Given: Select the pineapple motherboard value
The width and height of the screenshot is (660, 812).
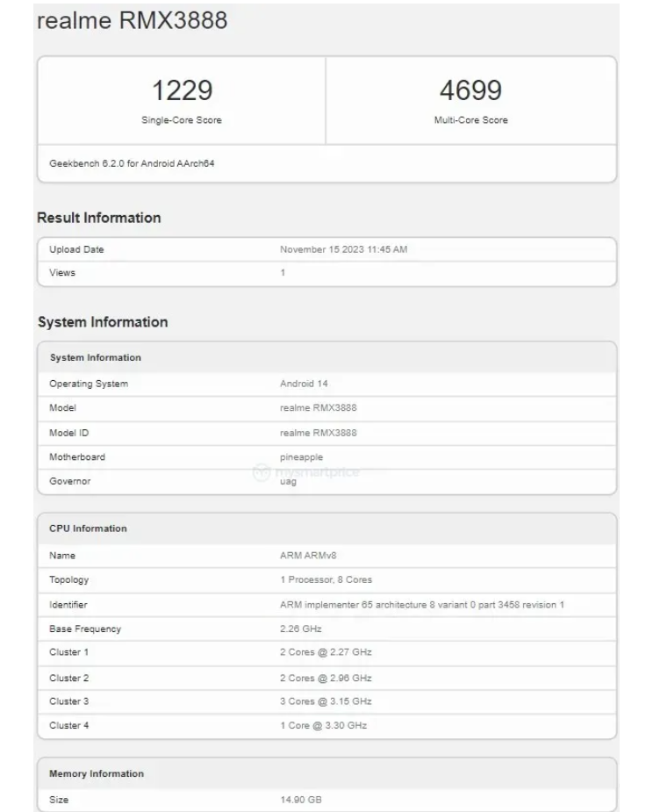Looking at the screenshot, I should [x=301, y=457].
